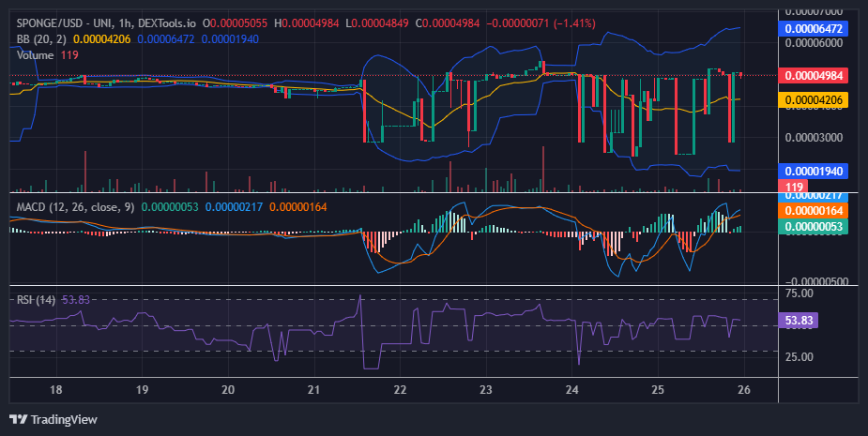Click date 18 on the time axis
Viewport: 868px width, 436px height.
pos(56,389)
